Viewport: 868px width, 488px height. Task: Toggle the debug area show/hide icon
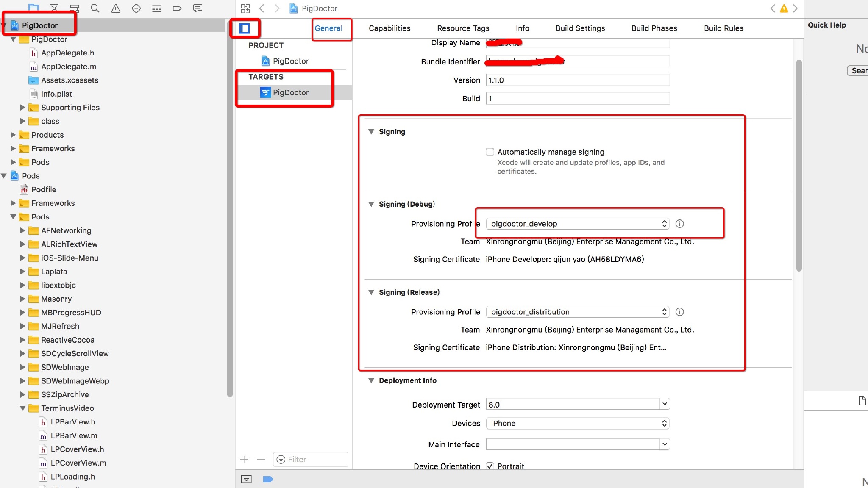tap(246, 479)
